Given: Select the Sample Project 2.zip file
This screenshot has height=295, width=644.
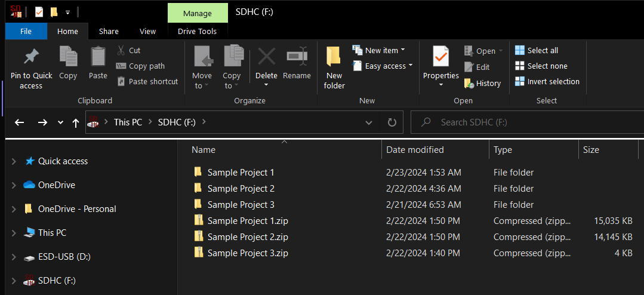Looking at the screenshot, I should [248, 237].
